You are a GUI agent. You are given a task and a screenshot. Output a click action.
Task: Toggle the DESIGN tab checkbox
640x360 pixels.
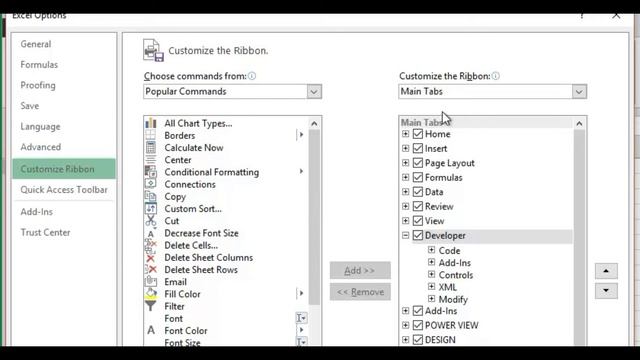coord(418,340)
